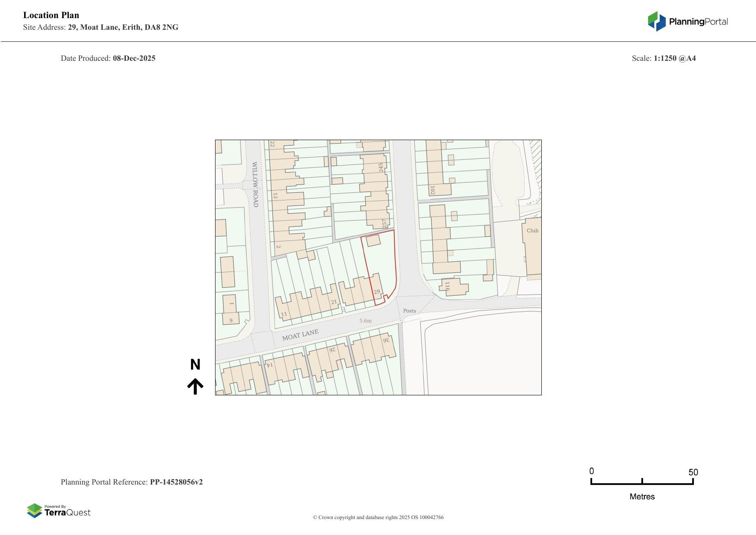
Task: Click the Crown copyright notice
Action: [x=378, y=517]
